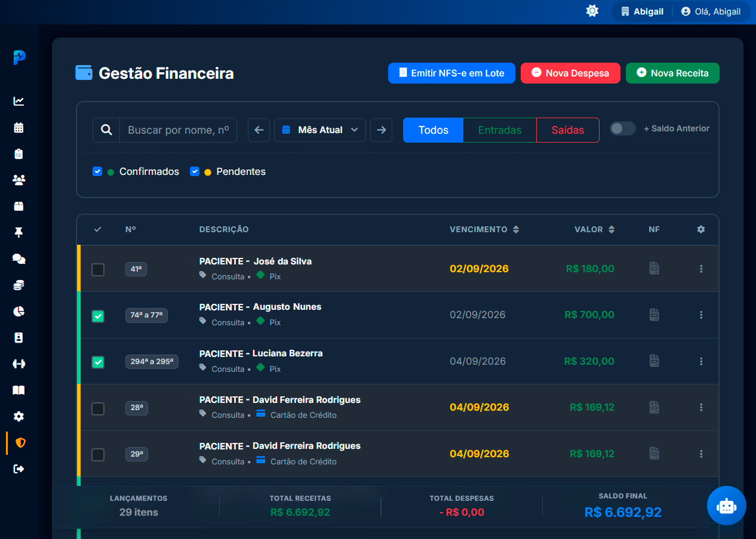Image resolution: width=756 pixels, height=539 pixels.
Task: Open the Mês Atual period dropdown
Action: tap(320, 130)
